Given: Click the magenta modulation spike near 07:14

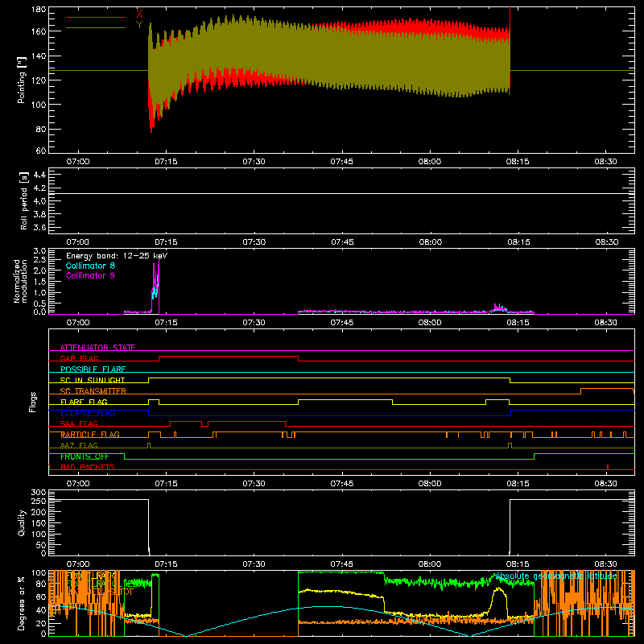Looking at the screenshot, I should coord(156,287).
